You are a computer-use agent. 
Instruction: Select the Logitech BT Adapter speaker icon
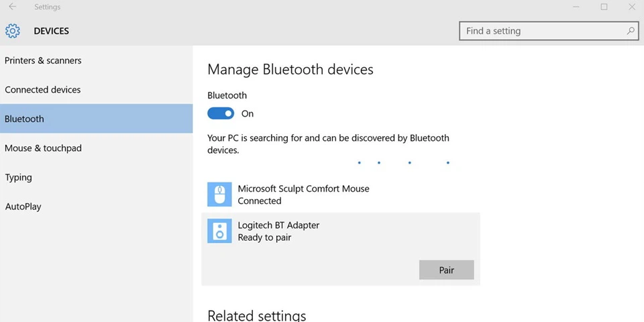click(x=220, y=231)
